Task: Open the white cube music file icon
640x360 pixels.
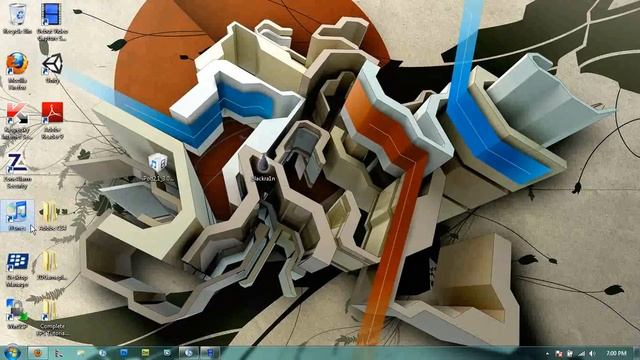Action: 158,167
